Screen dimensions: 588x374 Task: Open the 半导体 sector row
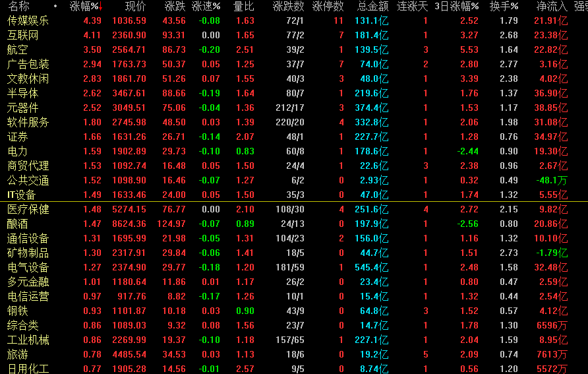point(294,93)
